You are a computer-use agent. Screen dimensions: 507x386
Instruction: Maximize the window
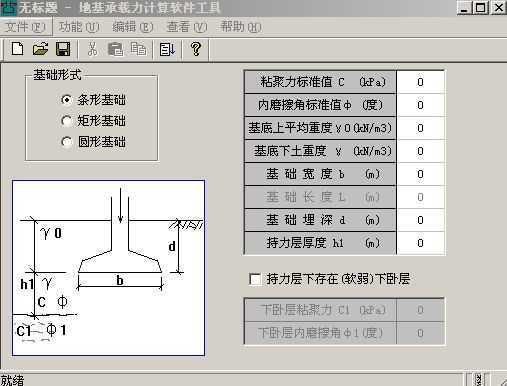pyautogui.click(x=480, y=8)
